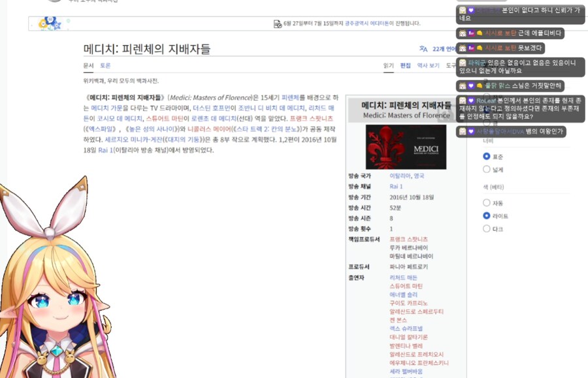The width and height of the screenshot is (588, 378).
Task: Open the 스타 트렉 2: 칸의 분노 link
Action: click(x=267, y=129)
